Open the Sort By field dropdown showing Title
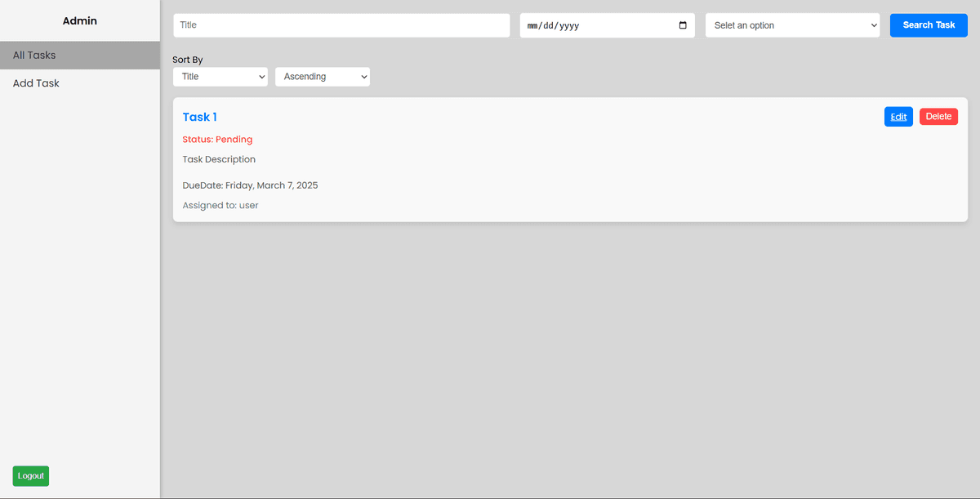Image resolution: width=980 pixels, height=499 pixels. tap(220, 76)
